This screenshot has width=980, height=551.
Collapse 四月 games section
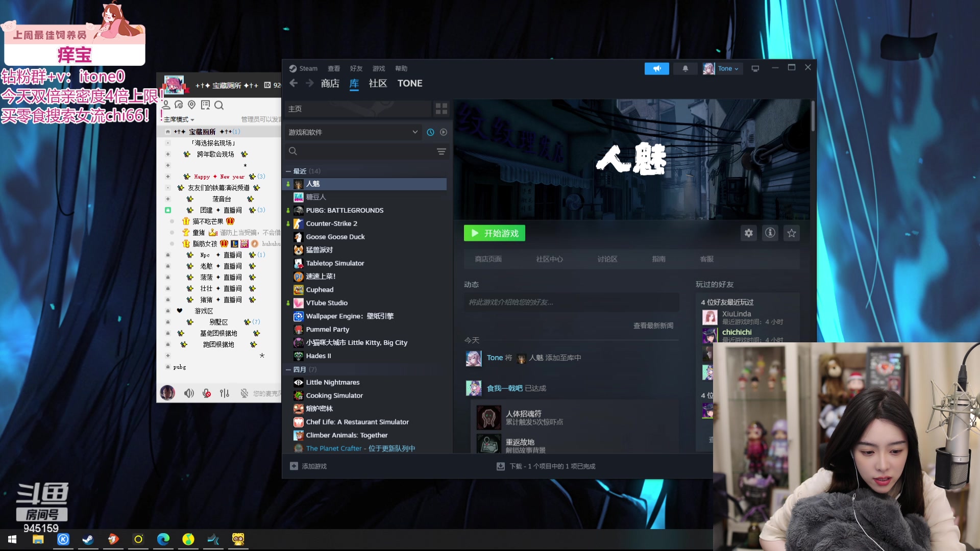(x=288, y=370)
